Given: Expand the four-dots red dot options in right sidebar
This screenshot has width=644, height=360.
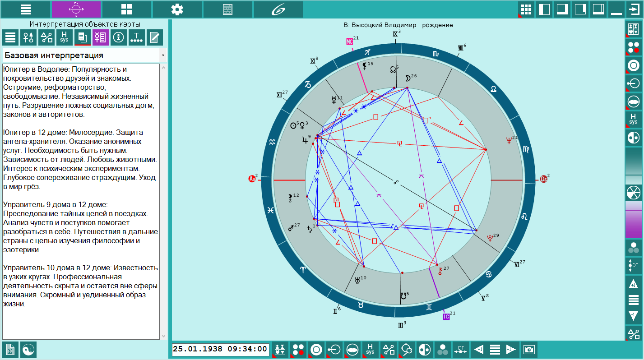Looking at the screenshot, I should 634,47.
